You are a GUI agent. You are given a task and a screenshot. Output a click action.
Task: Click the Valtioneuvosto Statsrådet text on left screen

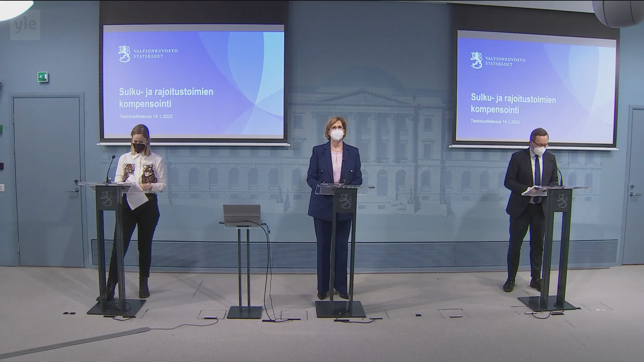[155, 53]
